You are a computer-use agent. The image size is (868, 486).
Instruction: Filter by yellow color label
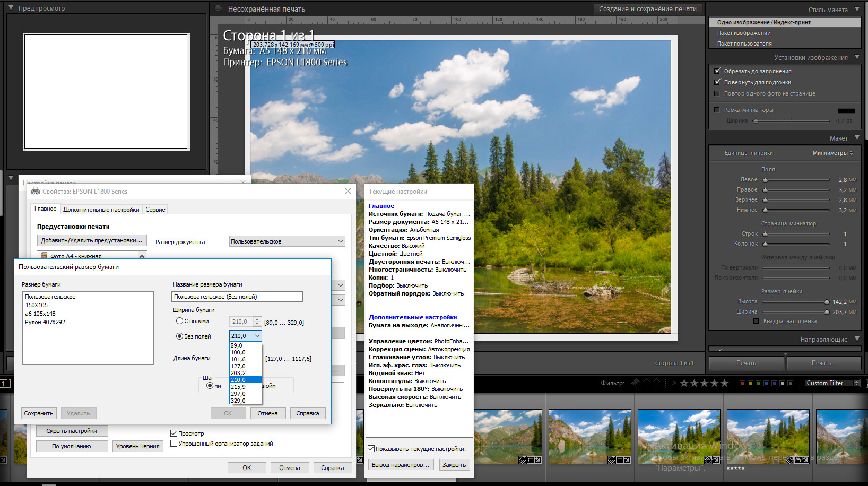coord(750,383)
